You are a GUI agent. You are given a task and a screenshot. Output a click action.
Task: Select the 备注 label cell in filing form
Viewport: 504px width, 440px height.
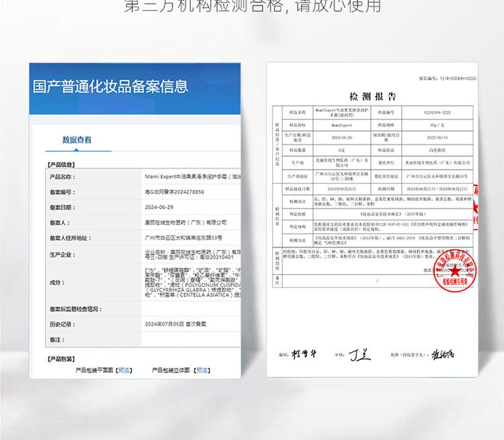pyautogui.click(x=93, y=339)
